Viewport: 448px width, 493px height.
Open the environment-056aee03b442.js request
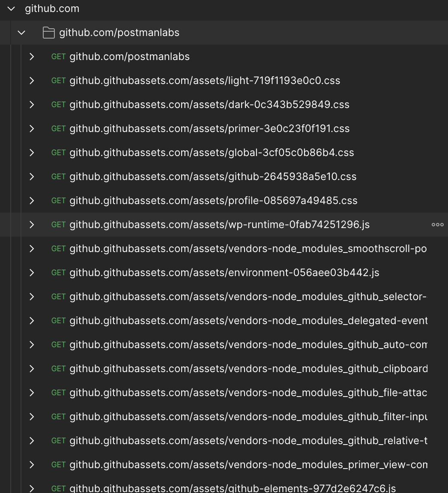click(224, 273)
